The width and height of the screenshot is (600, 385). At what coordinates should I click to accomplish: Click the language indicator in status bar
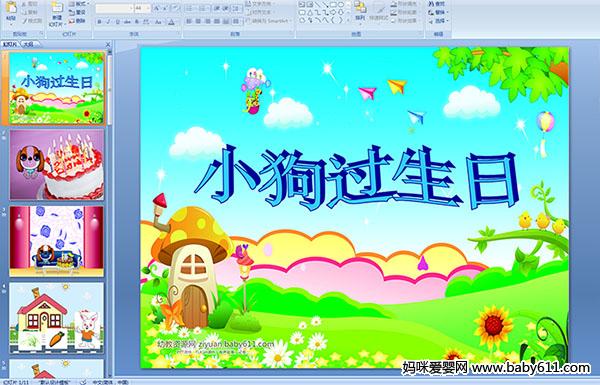point(110,382)
